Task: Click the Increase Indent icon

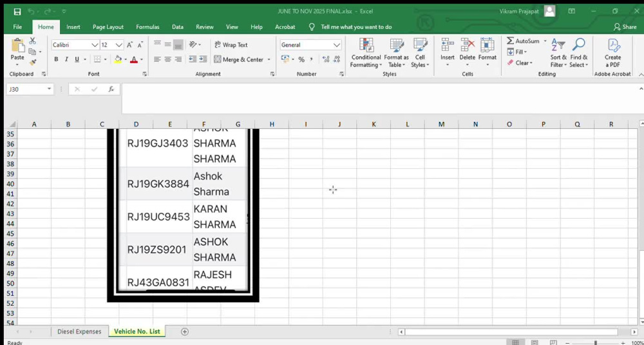Action: pos(203,59)
